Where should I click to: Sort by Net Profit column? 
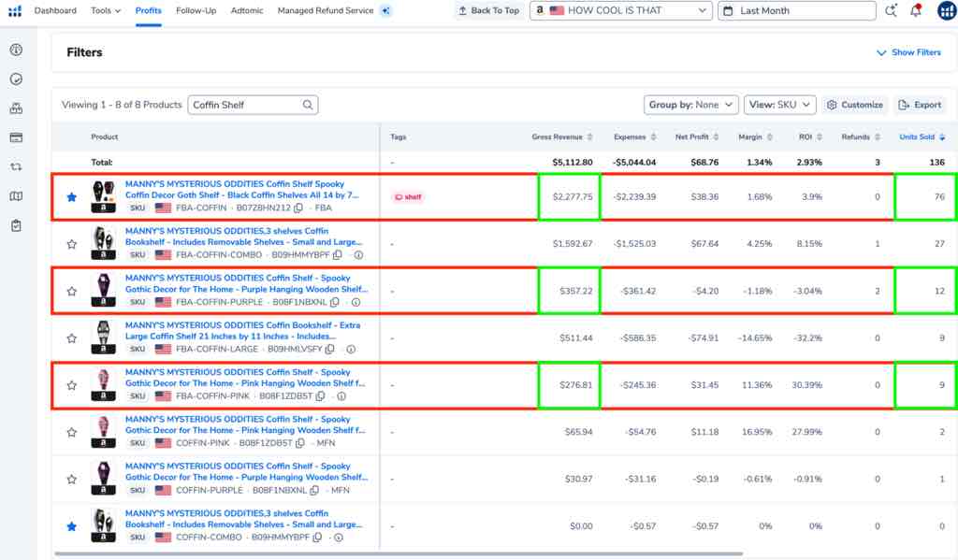click(x=696, y=136)
